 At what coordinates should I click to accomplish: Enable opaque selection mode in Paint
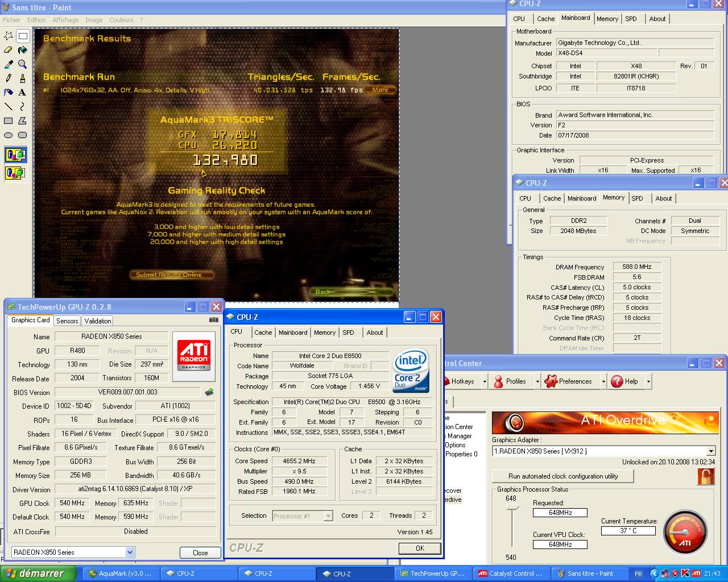16,155
